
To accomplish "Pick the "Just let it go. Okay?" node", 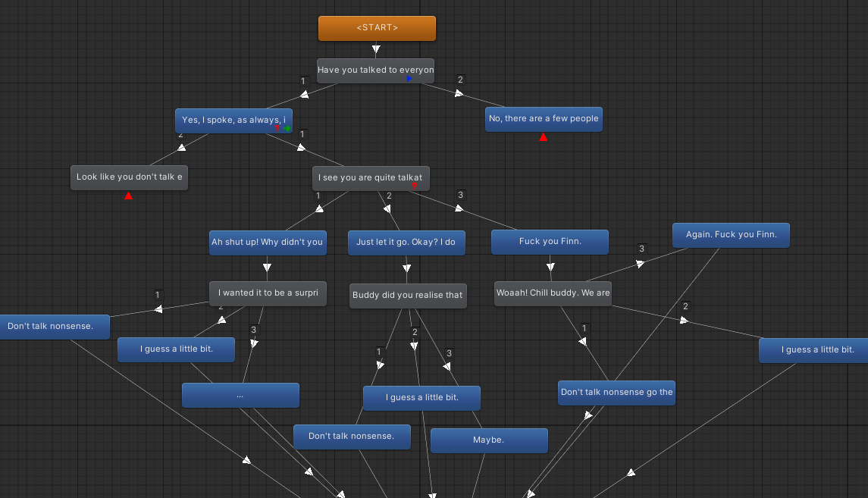I will 406,243.
